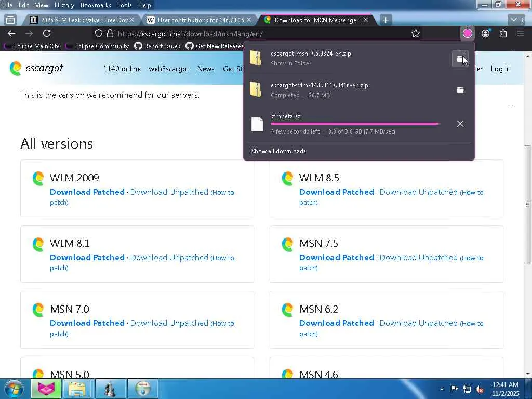Click the Reload page icon
Screen dimensions: 532x399
click(x=47, y=33)
